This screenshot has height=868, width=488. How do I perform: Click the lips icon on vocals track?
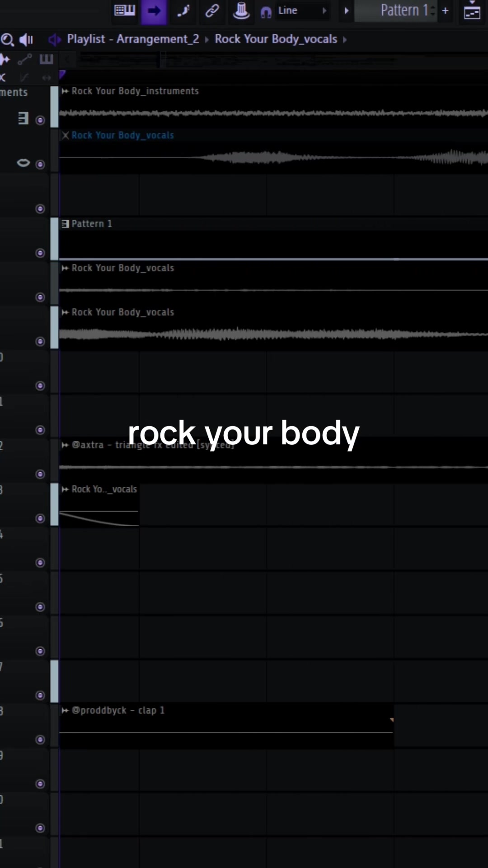(23, 163)
